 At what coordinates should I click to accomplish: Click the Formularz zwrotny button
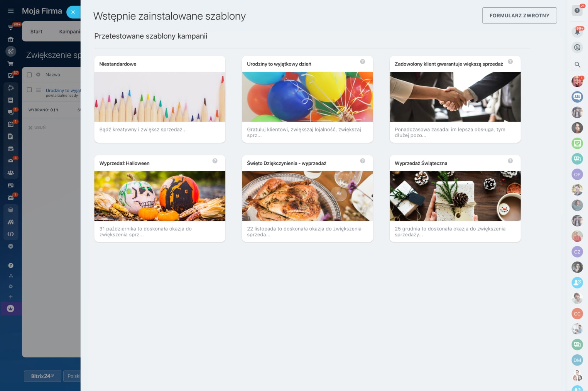(x=519, y=15)
